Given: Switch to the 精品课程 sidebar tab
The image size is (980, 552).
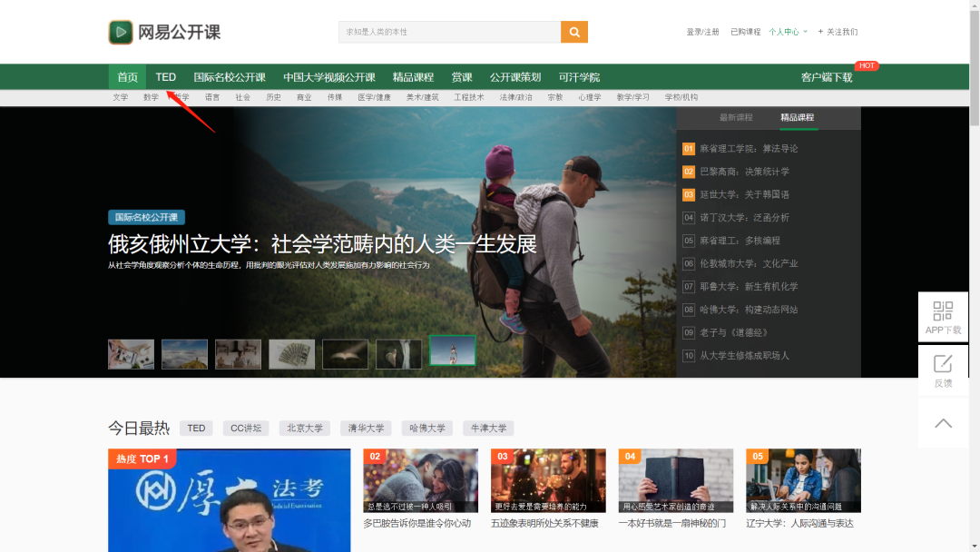Looking at the screenshot, I should click(798, 117).
